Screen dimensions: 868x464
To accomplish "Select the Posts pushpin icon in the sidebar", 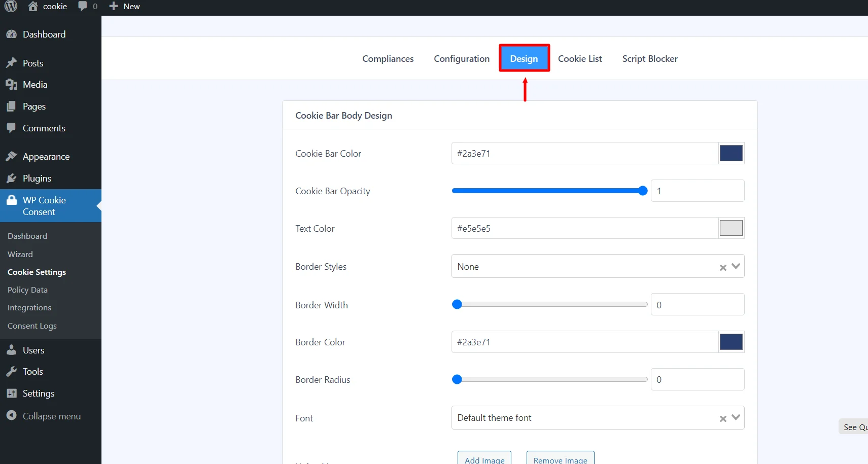I will click(x=12, y=62).
